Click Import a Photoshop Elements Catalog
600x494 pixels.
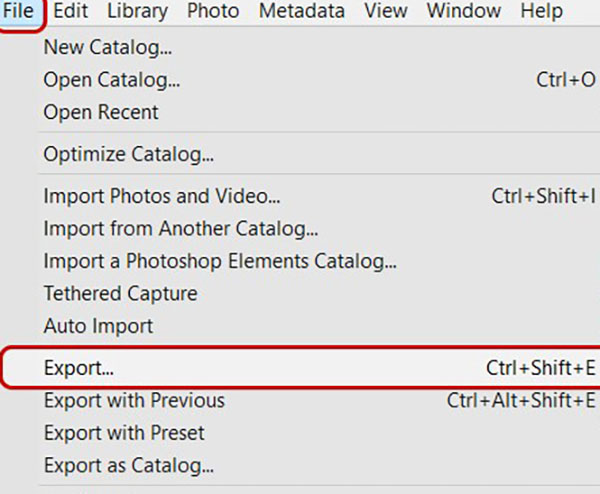(219, 262)
